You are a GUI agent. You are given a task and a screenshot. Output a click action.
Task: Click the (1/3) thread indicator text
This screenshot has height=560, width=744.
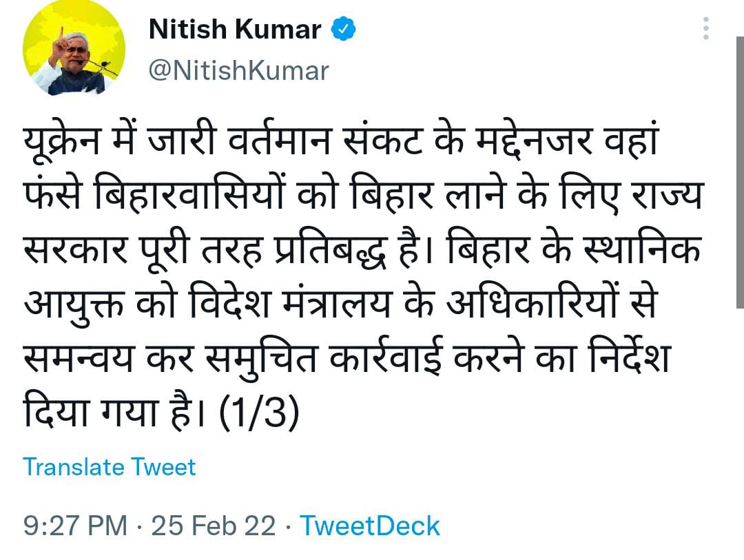click(x=259, y=412)
